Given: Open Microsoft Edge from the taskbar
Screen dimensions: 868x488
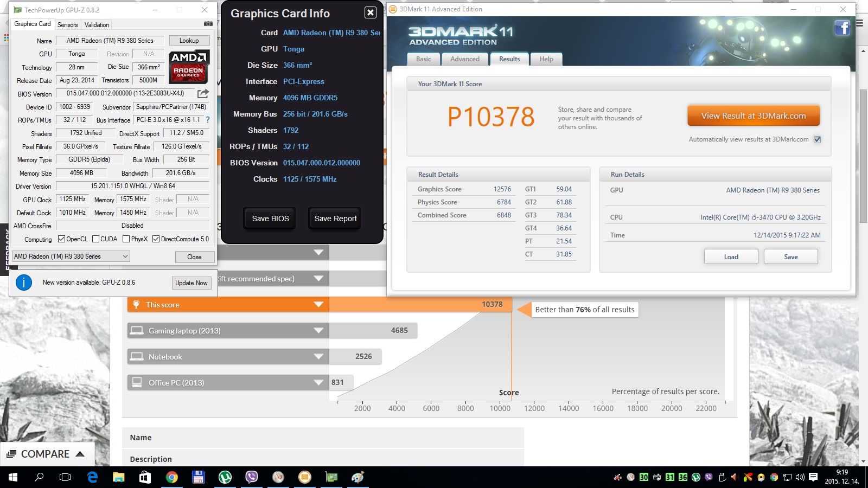Looking at the screenshot, I should coord(92,477).
